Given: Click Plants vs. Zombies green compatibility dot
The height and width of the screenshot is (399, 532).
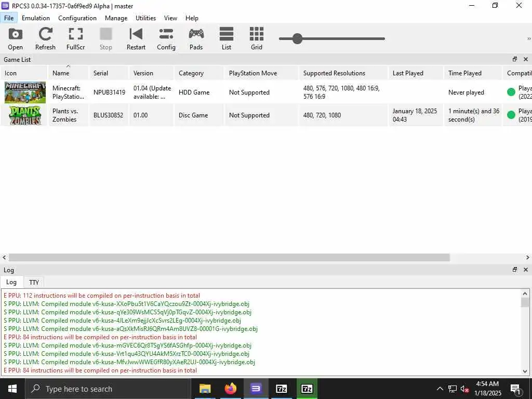Looking at the screenshot, I should [x=511, y=115].
